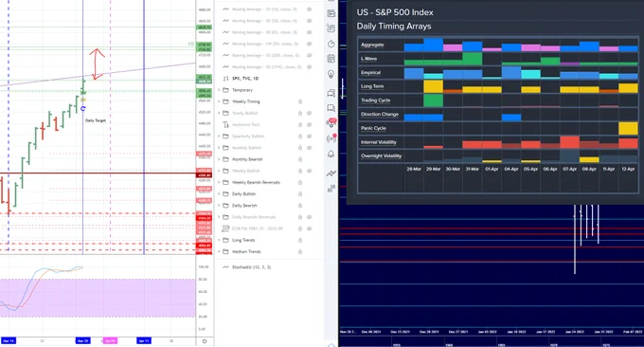Select the Anchored Text tree item
The width and height of the screenshot is (644, 347).
click(246, 124)
